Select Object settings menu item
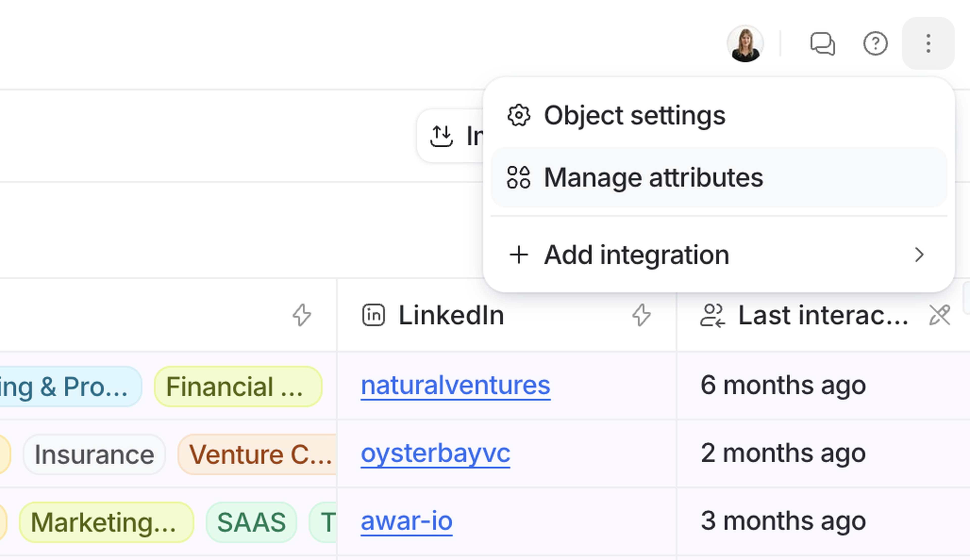970x560 pixels. [x=634, y=115]
